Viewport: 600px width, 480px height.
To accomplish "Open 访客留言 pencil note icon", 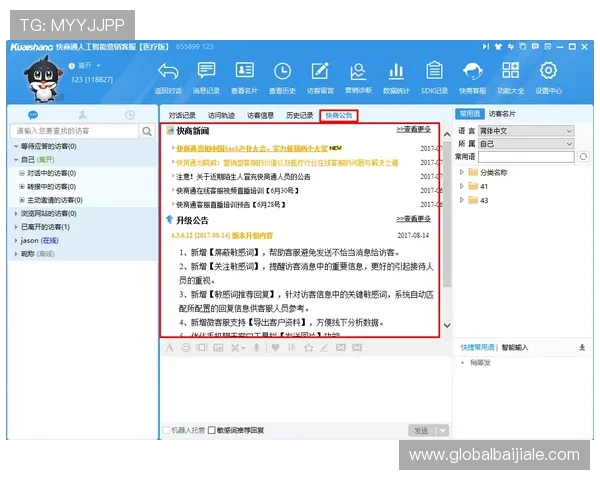I will coord(320,71).
